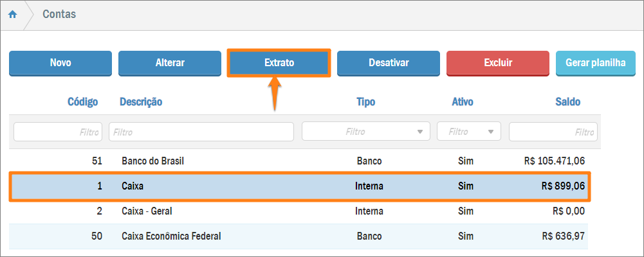Image resolution: width=644 pixels, height=257 pixels.
Task: Sort by the Descrição column header
Action: [x=141, y=102]
